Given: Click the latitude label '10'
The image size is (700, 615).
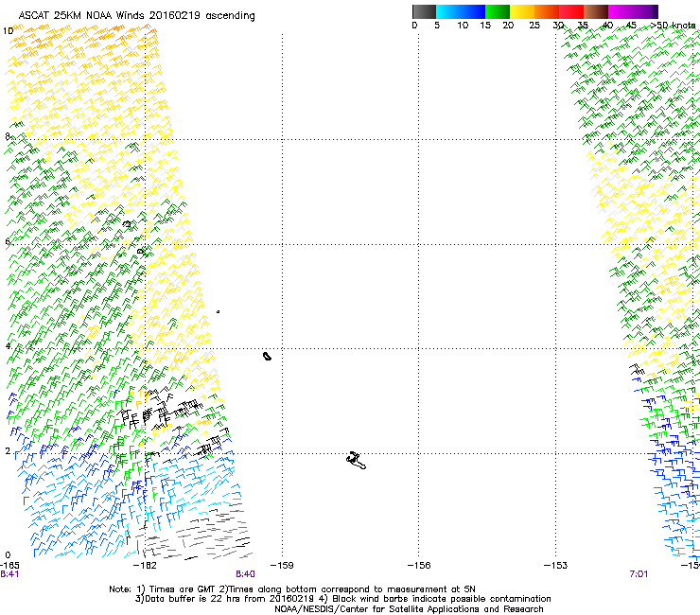Looking at the screenshot, I should pyautogui.click(x=8, y=31).
